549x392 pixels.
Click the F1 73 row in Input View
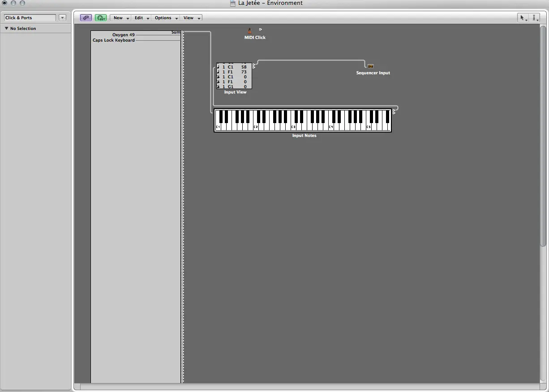click(233, 72)
